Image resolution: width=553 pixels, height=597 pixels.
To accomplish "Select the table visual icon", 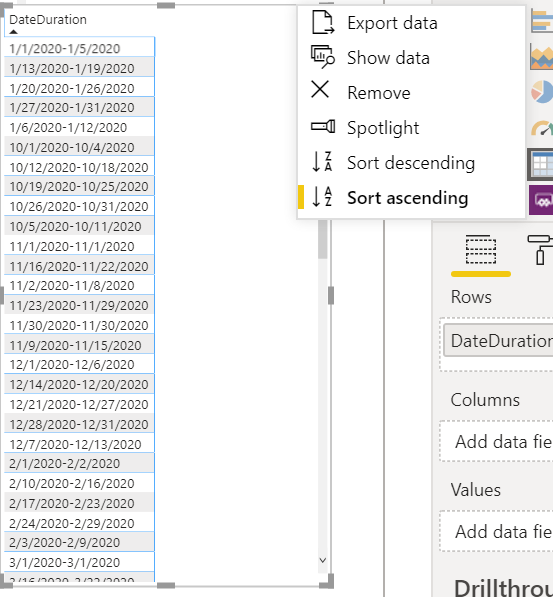I will 541,164.
